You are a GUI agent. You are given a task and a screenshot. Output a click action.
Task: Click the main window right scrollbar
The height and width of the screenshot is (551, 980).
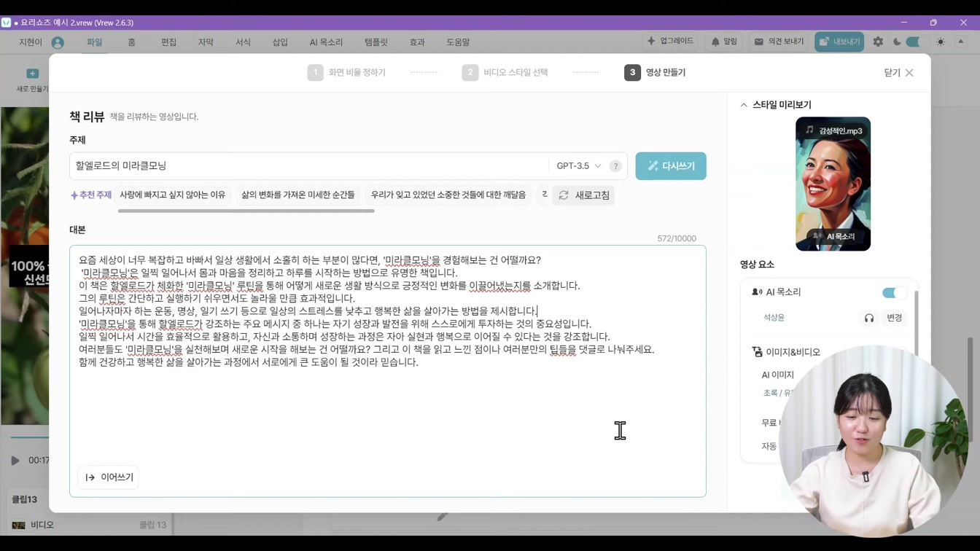(x=970, y=389)
